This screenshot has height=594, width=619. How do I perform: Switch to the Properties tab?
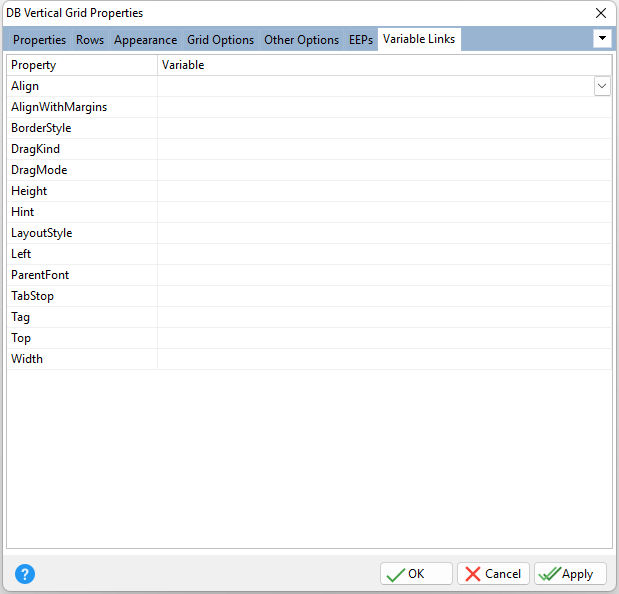coord(39,40)
